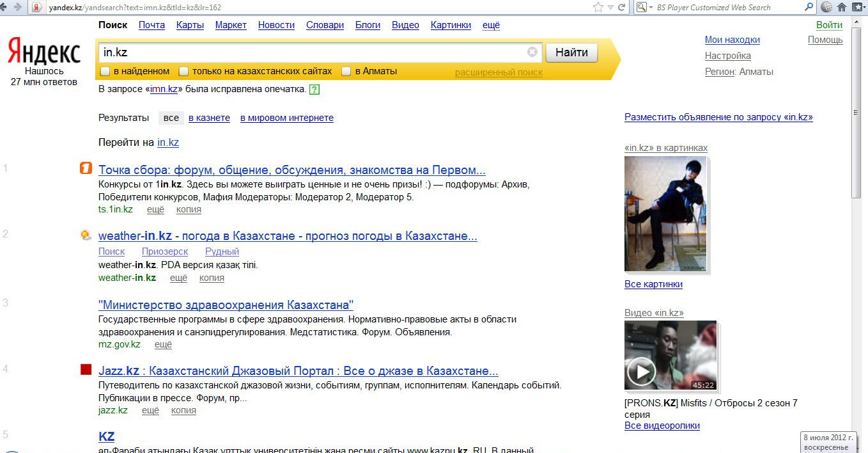The height and width of the screenshot is (453, 868).
Task: Toggle 'только на казахстанских сайтах' checkbox
Action: [x=184, y=71]
